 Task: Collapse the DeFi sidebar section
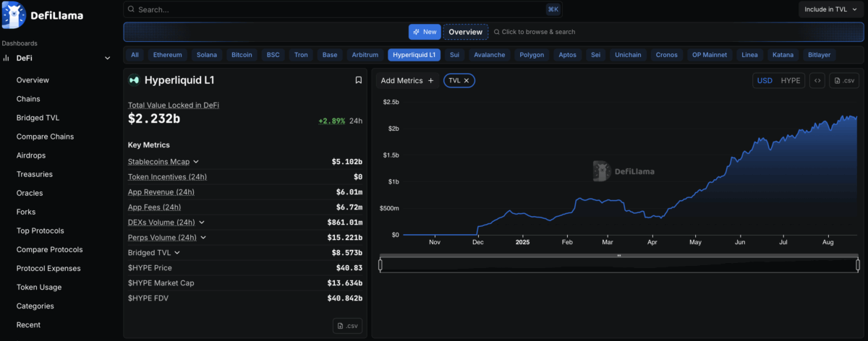pos(108,58)
